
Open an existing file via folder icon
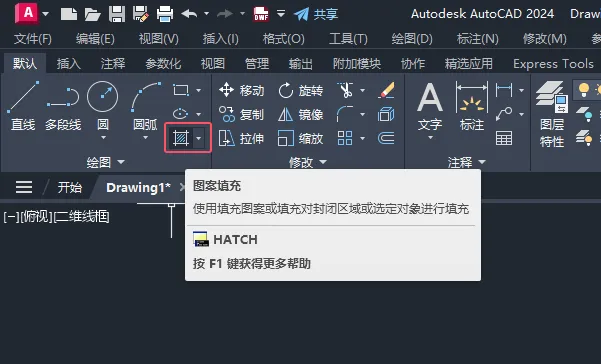pos(92,15)
